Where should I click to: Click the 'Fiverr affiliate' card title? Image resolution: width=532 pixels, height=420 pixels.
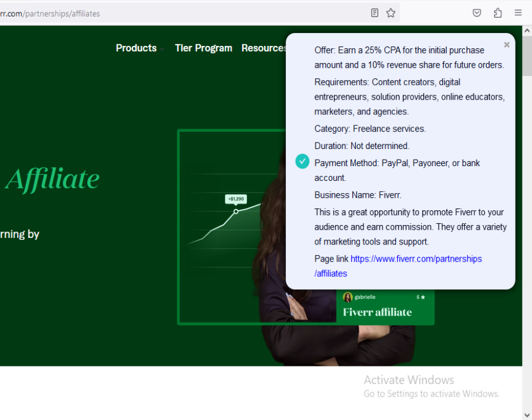[x=377, y=312]
